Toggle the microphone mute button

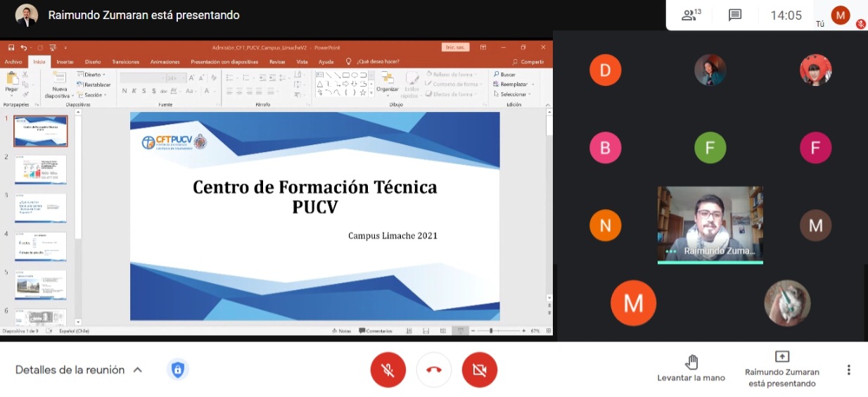coord(388,370)
